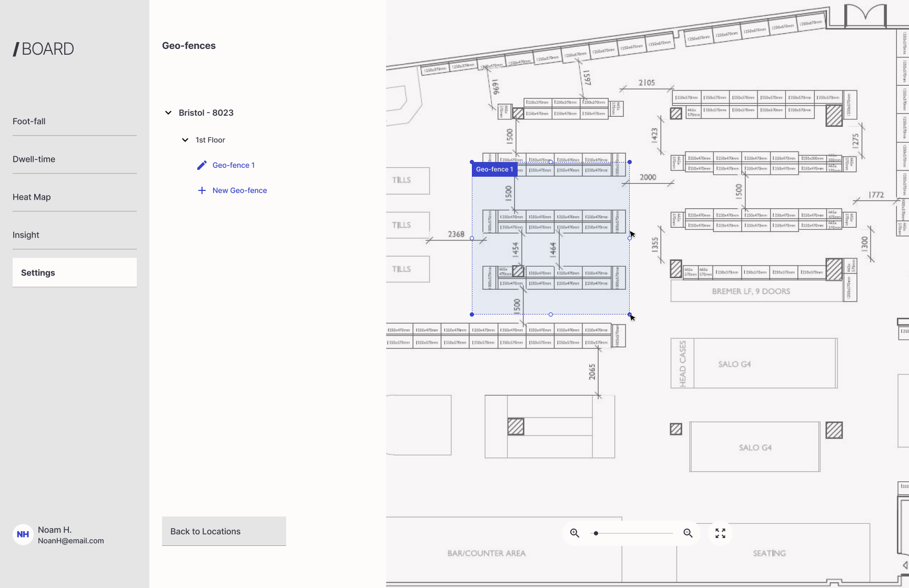Toggle fullscreen floor plan view

click(x=721, y=533)
